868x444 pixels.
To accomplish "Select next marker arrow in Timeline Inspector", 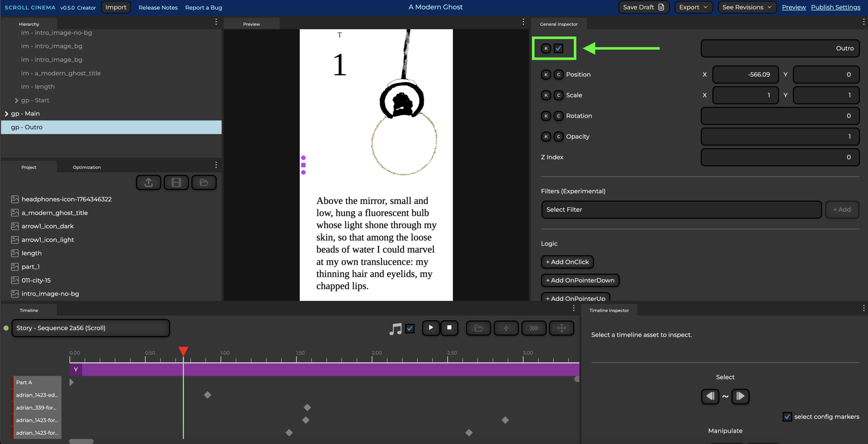I will click(740, 396).
